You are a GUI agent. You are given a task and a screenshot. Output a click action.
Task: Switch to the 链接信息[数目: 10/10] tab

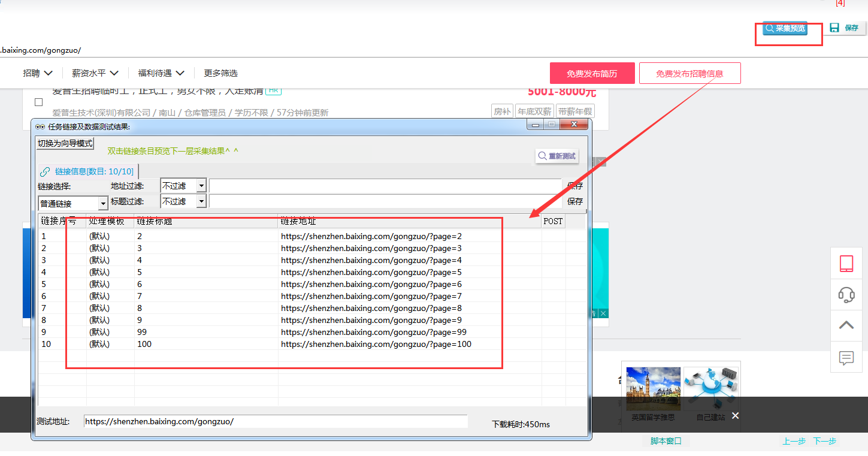(88, 171)
